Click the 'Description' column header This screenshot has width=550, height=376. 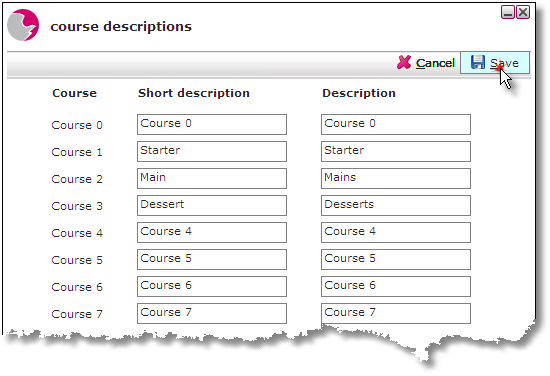pos(359,93)
